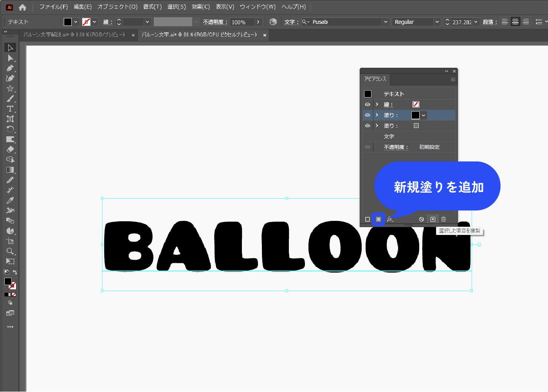Select the Eraser tool

pos(10,150)
